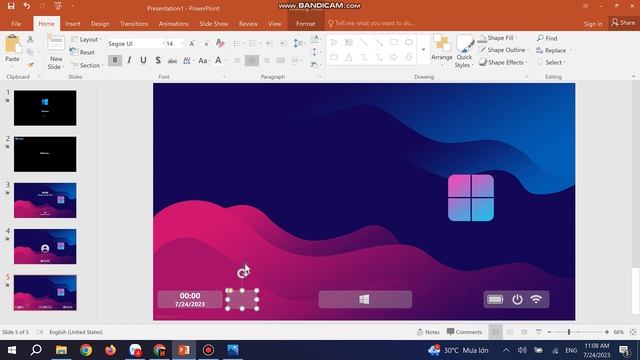640x360 pixels.
Task: Switch to Slide Sorter view in status bar
Action: (510, 332)
